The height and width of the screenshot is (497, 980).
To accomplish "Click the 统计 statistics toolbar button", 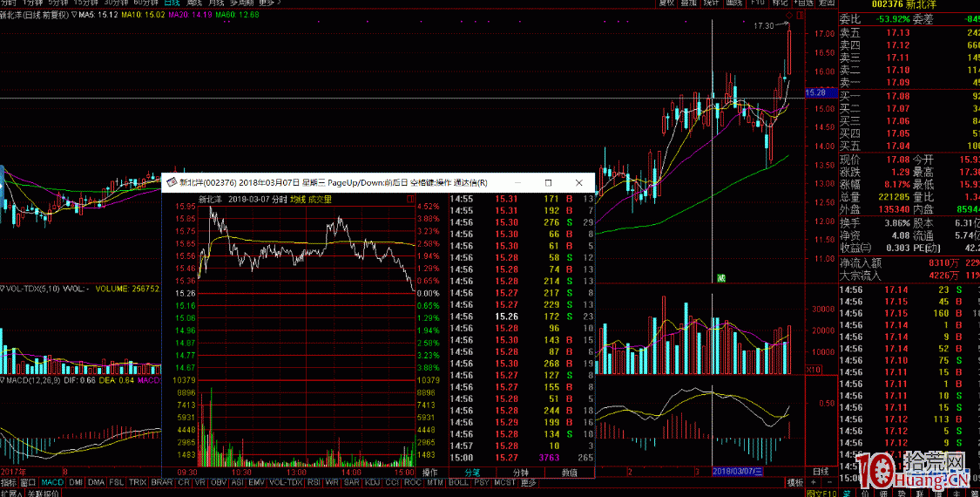I will 711,3.
